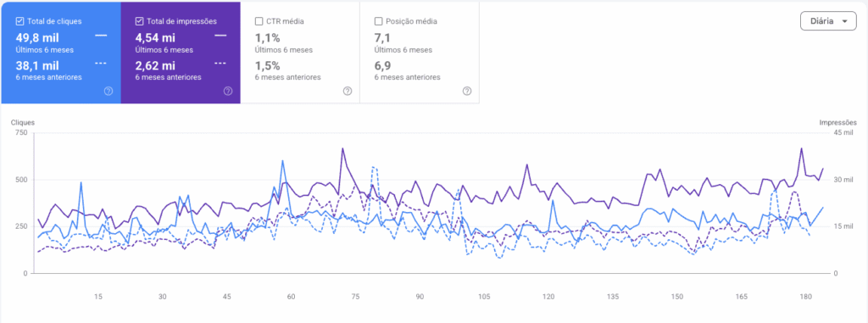Click the 1,1% CTR value
The width and height of the screenshot is (868, 323).
267,38
